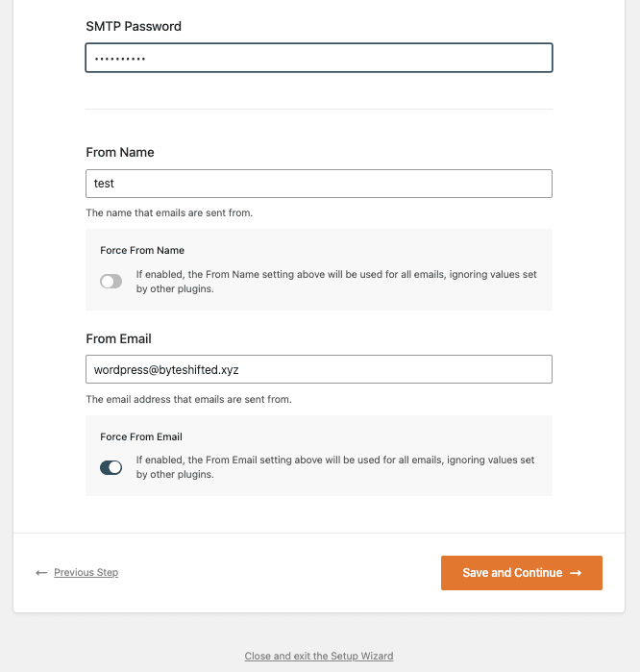Click the SMTP Password label
The width and height of the screenshot is (640, 672).
click(x=134, y=26)
